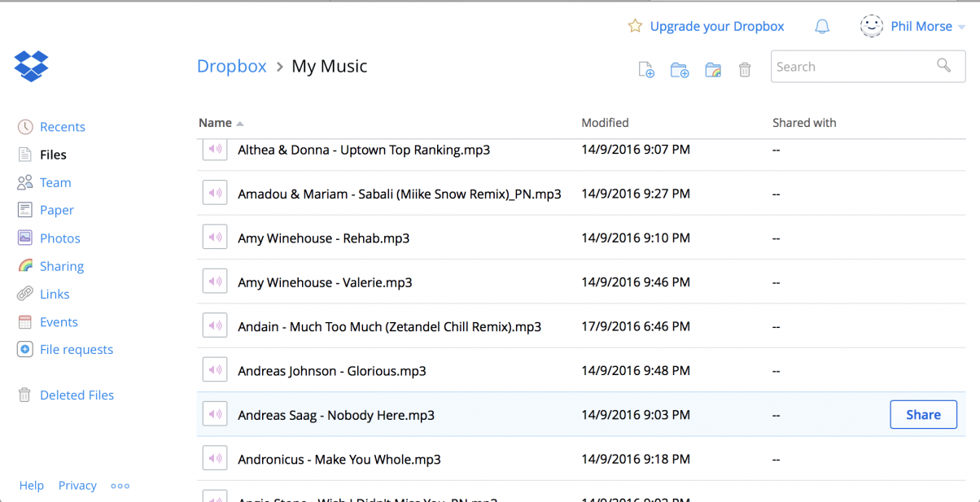Select Andronicus - Make You Whole.mp3 file
Screen dimensions: 980x502
339,459
